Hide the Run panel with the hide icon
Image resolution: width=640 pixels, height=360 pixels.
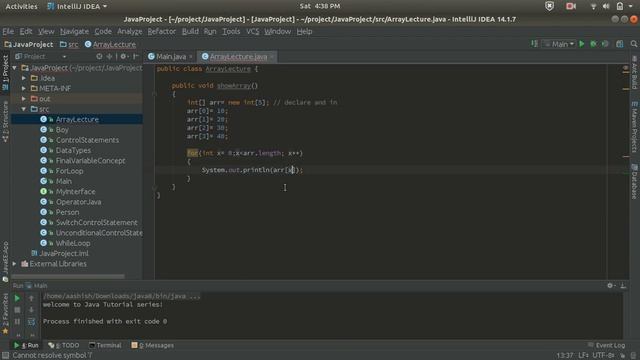click(x=623, y=286)
